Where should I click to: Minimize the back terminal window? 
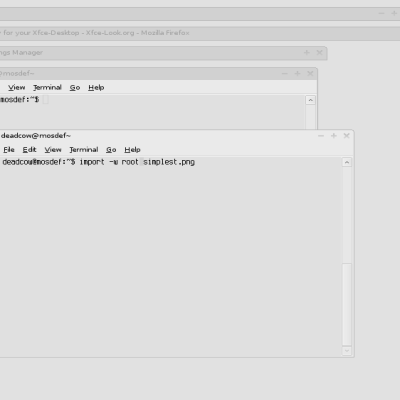tap(285, 74)
